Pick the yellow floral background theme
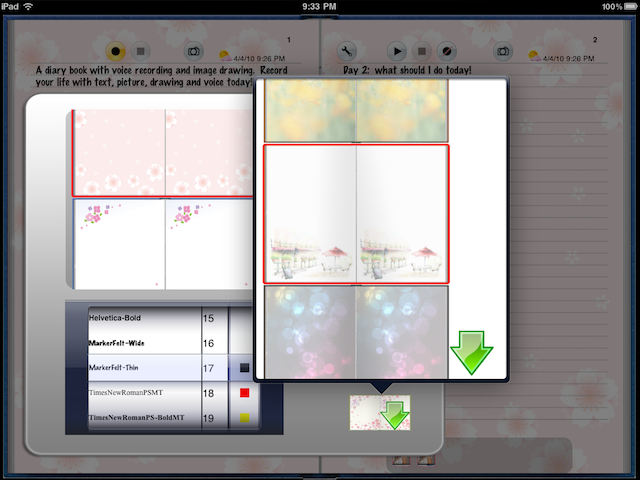Image resolution: width=640 pixels, height=480 pixels. pyautogui.click(x=356, y=110)
